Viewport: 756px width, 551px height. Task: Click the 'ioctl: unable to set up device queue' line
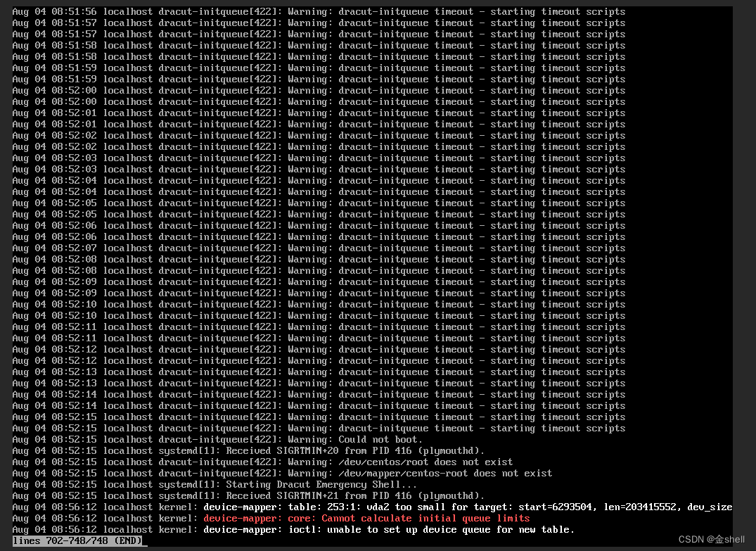(294, 529)
